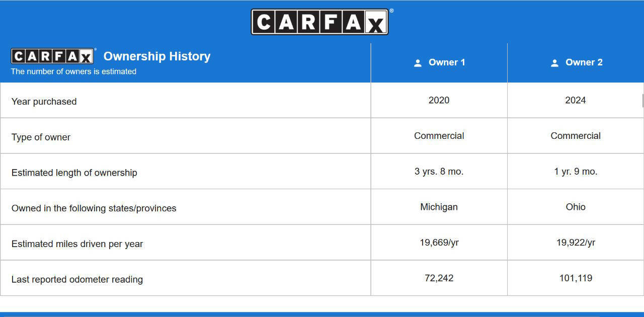644x317 pixels.
Task: Click 'Owned in the following states/provinces' label
Action: [94, 208]
